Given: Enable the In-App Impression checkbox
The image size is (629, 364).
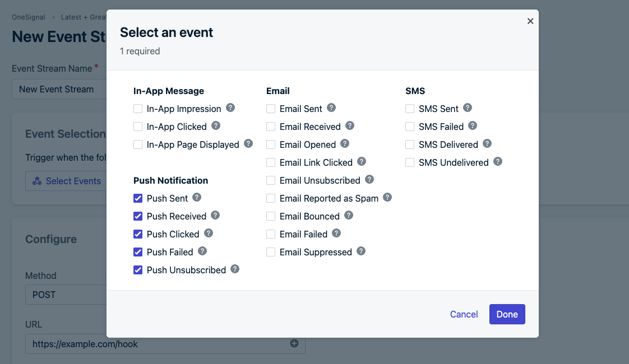Looking at the screenshot, I should (137, 109).
